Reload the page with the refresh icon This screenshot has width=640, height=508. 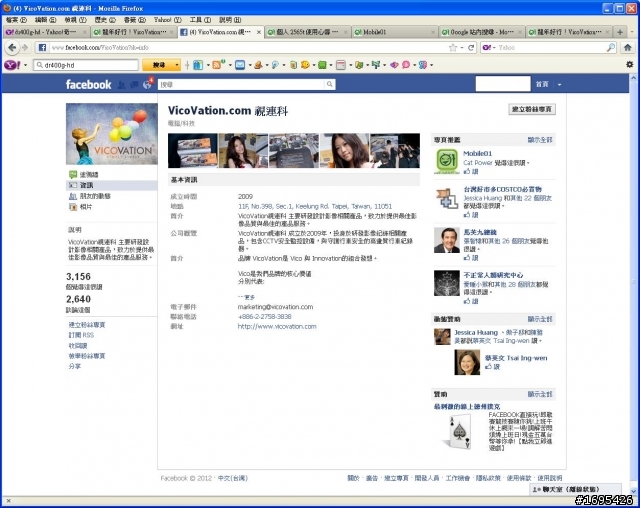pyautogui.click(x=471, y=48)
